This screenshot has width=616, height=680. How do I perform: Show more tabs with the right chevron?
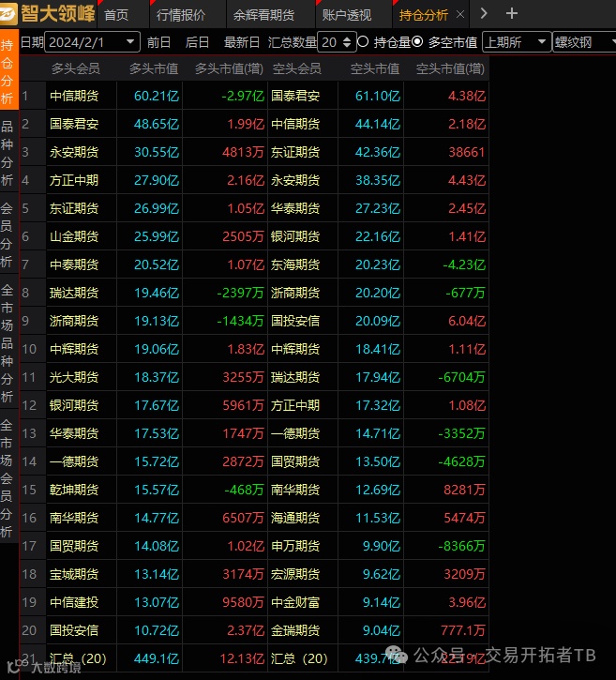484,13
